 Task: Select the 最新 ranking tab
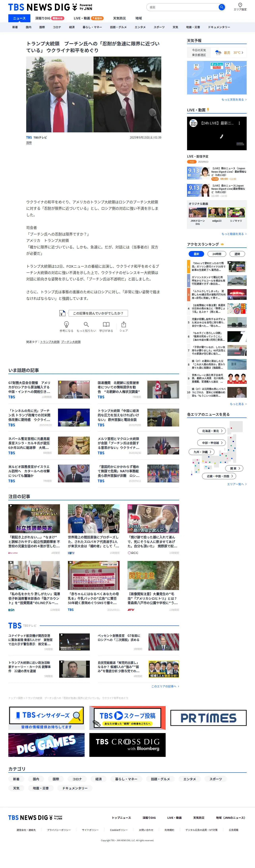(x=196, y=254)
